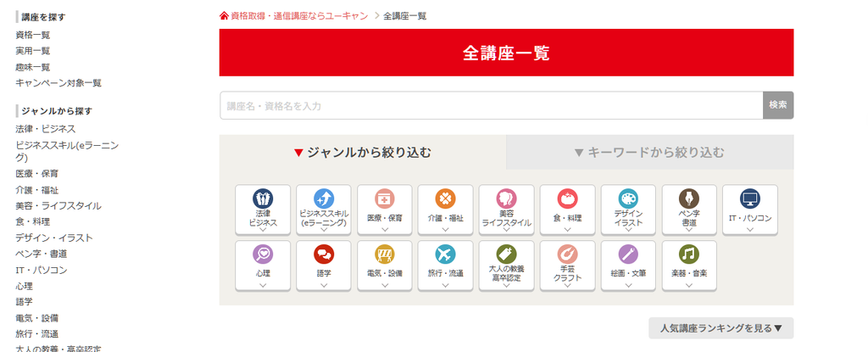
Task: Select the 語学 speech bubble icon
Action: (324, 254)
